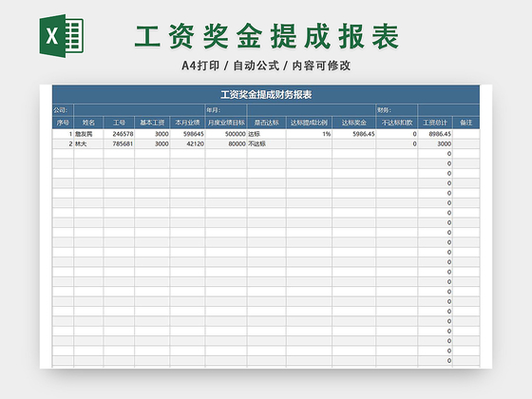532x399 pixels.
Task: Click target value cell 500000
Action: [226, 134]
